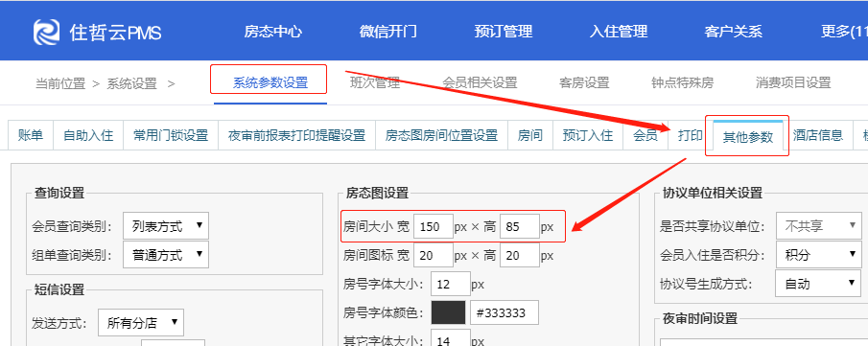Click the 住哲云PMS logo icon
Viewport: 868px width, 346px height.
tap(46, 33)
